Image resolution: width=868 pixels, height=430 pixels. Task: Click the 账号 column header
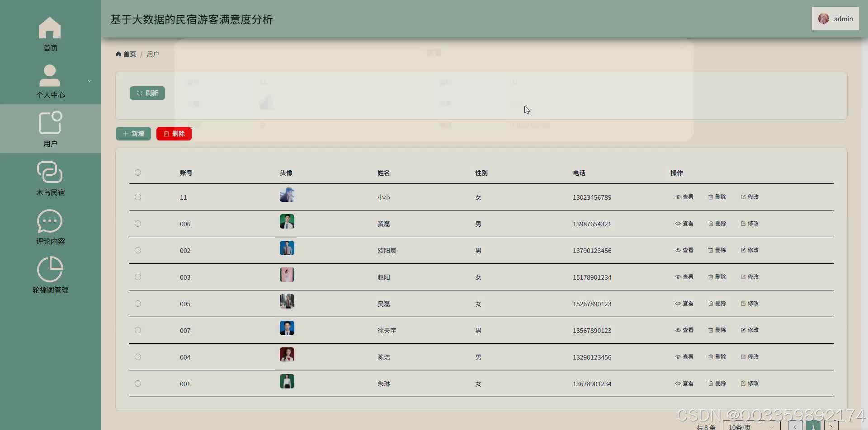pyautogui.click(x=186, y=173)
